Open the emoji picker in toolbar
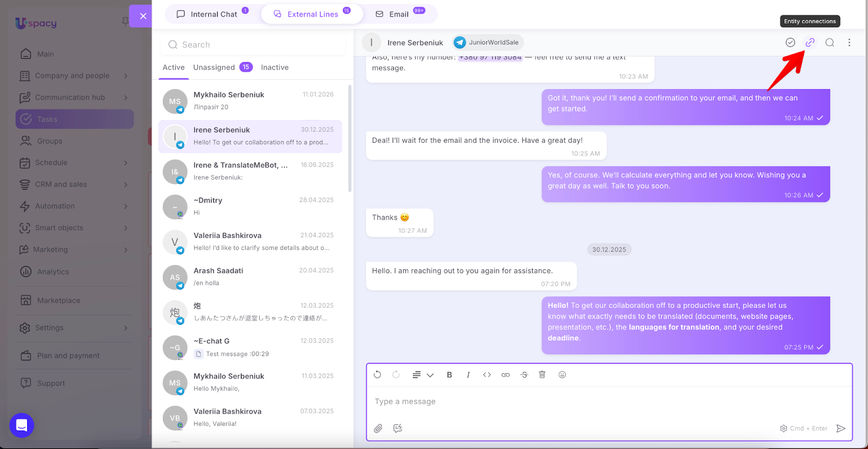 pyautogui.click(x=562, y=375)
